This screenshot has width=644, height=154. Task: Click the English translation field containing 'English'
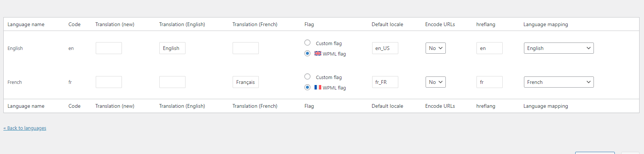click(x=172, y=48)
